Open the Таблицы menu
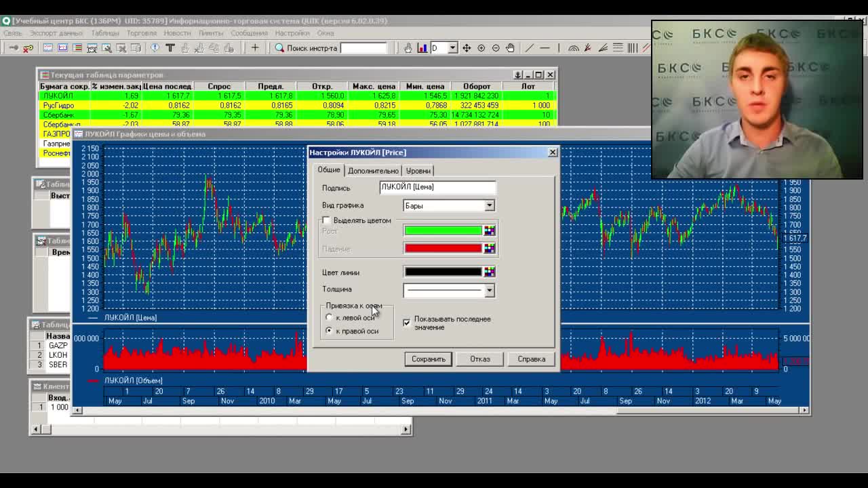This screenshot has height=488, width=868. (x=105, y=33)
